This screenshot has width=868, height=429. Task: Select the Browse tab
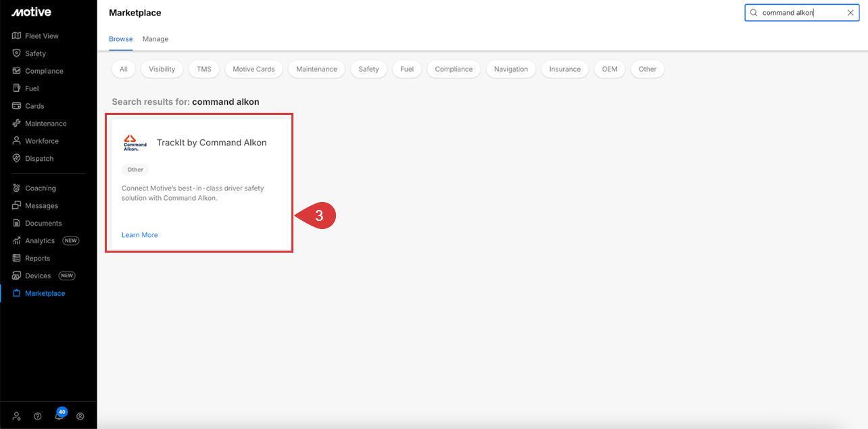120,39
